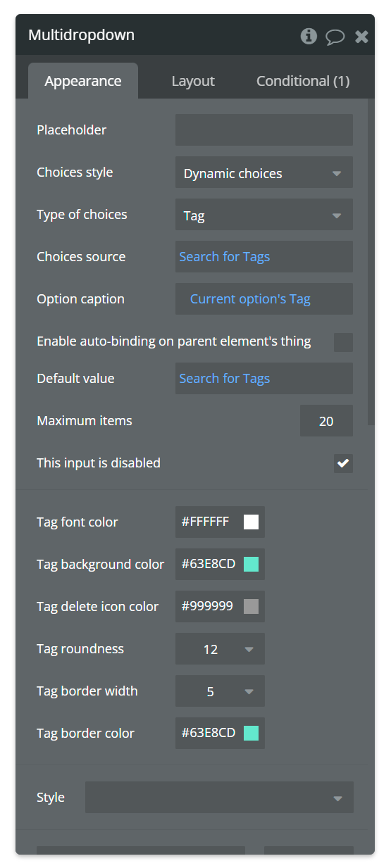Open the element info icon

(309, 36)
